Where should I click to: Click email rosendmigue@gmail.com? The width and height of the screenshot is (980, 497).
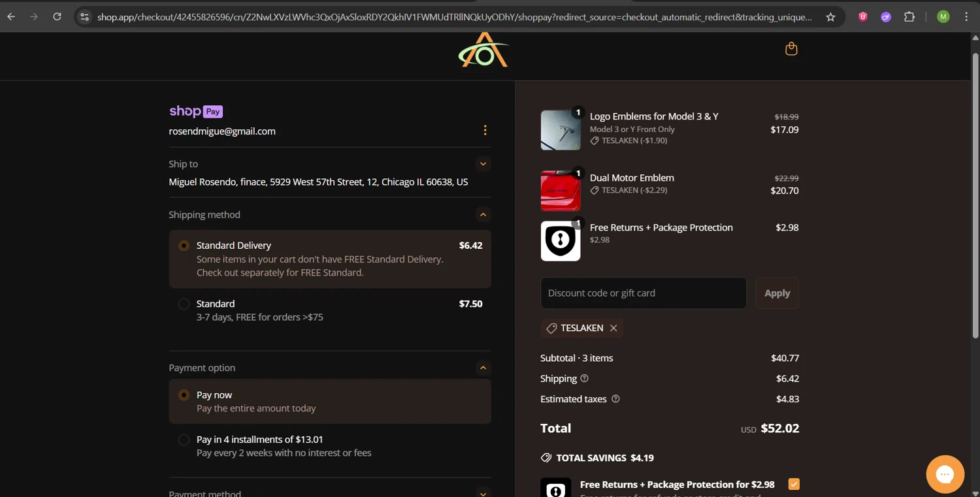(222, 131)
